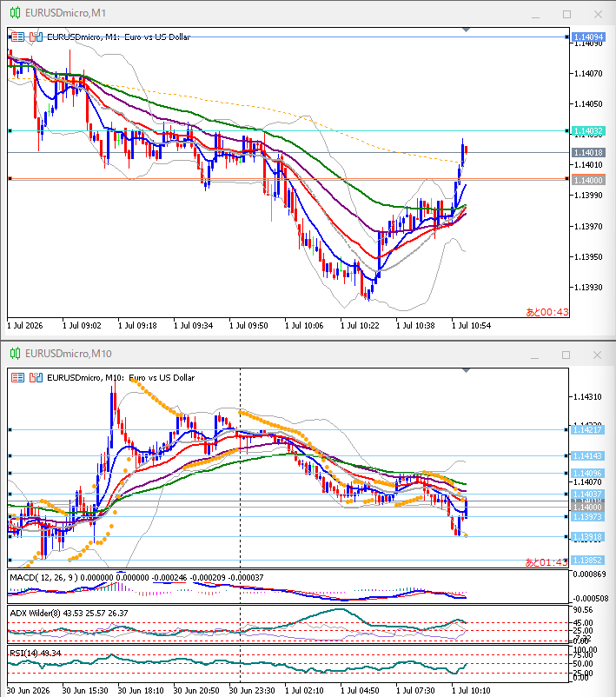
Task: Click the 1.14070 price scale value in M1 chart
Action: (x=588, y=73)
